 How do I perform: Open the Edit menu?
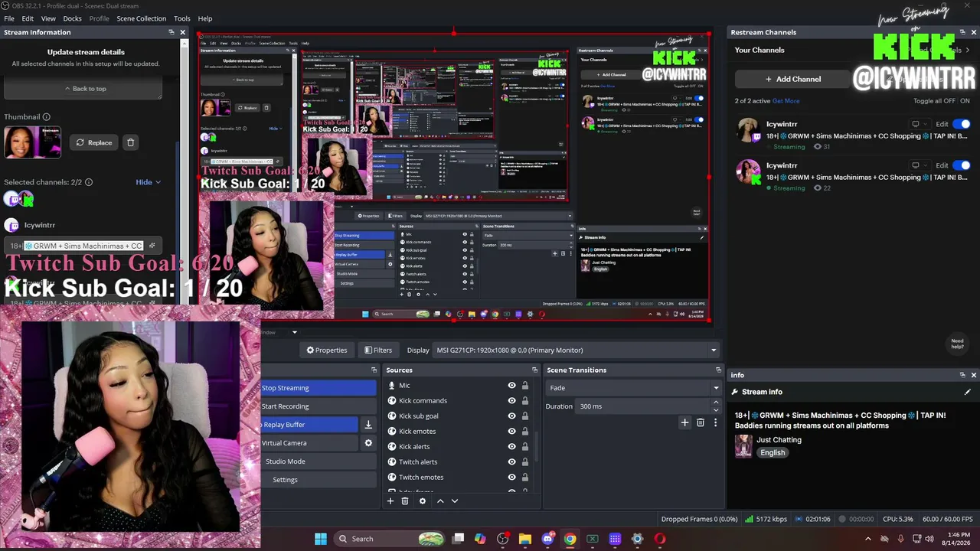pos(28,18)
